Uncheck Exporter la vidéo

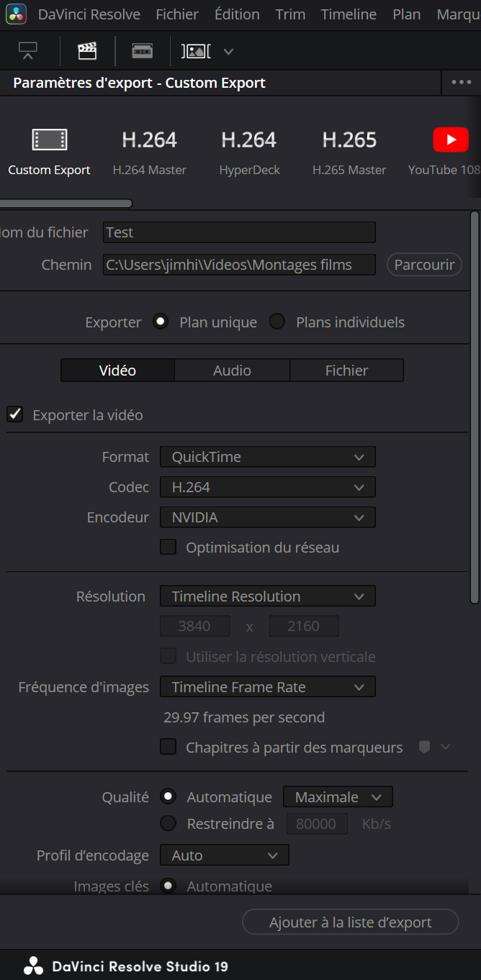click(15, 414)
